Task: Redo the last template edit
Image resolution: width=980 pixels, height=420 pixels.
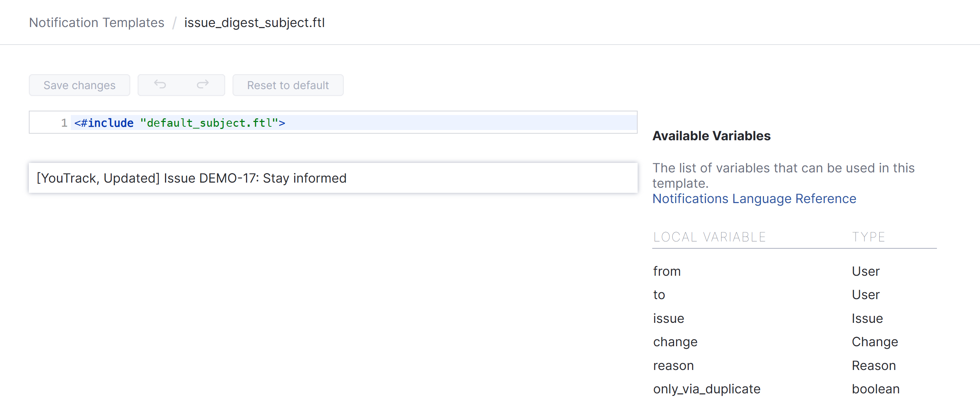Action: tap(203, 85)
